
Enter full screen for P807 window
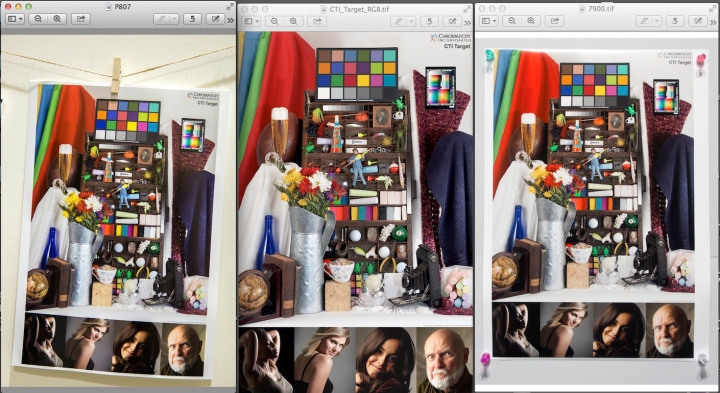click(x=230, y=6)
